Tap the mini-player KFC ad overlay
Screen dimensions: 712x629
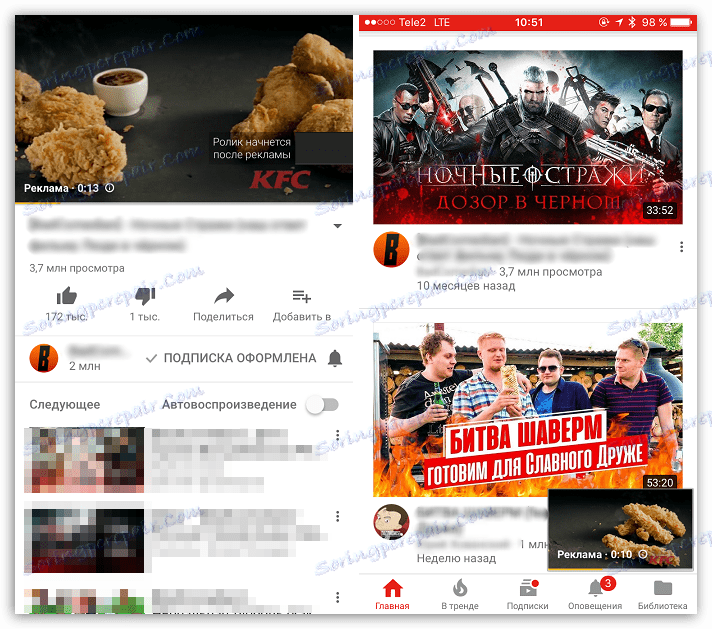coord(620,529)
